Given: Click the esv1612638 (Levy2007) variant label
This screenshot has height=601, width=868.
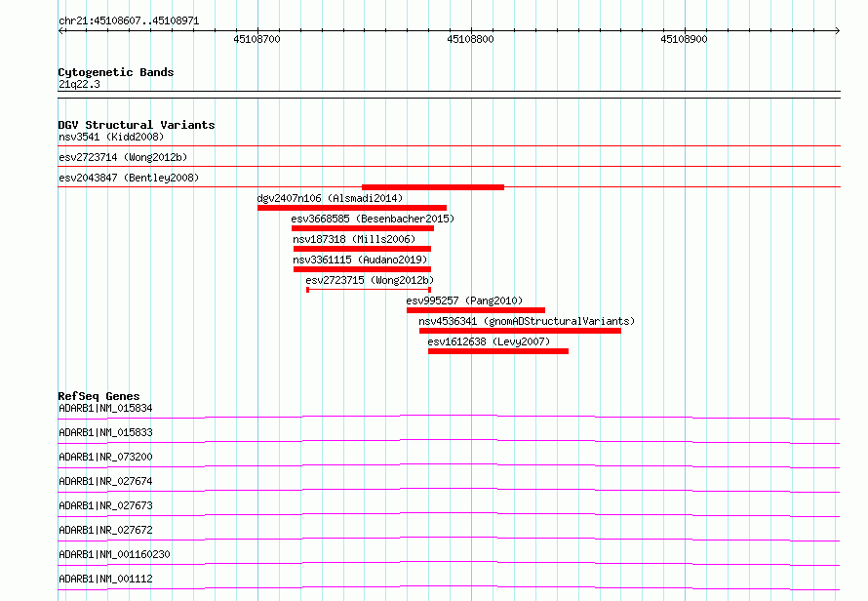Looking at the screenshot, I should pos(489,341).
